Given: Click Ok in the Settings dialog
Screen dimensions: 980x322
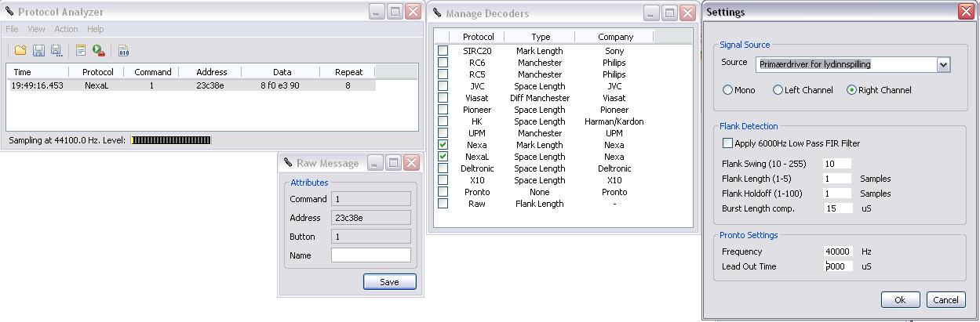Looking at the screenshot, I should (x=900, y=299).
